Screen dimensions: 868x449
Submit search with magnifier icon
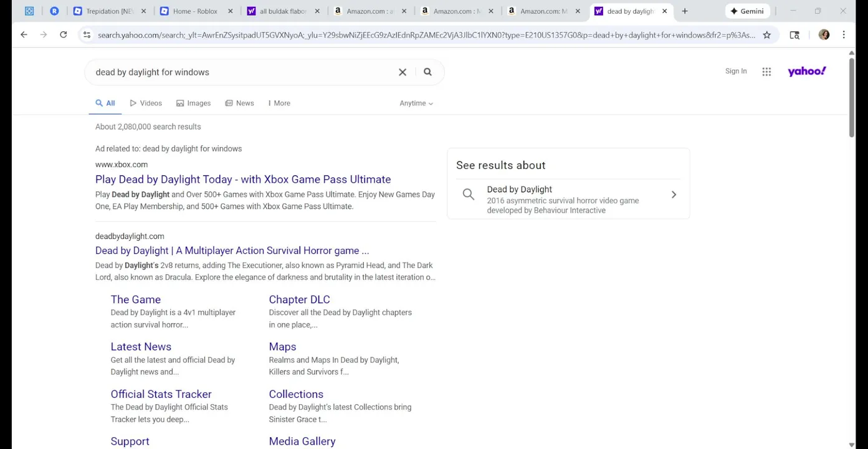pyautogui.click(x=427, y=72)
